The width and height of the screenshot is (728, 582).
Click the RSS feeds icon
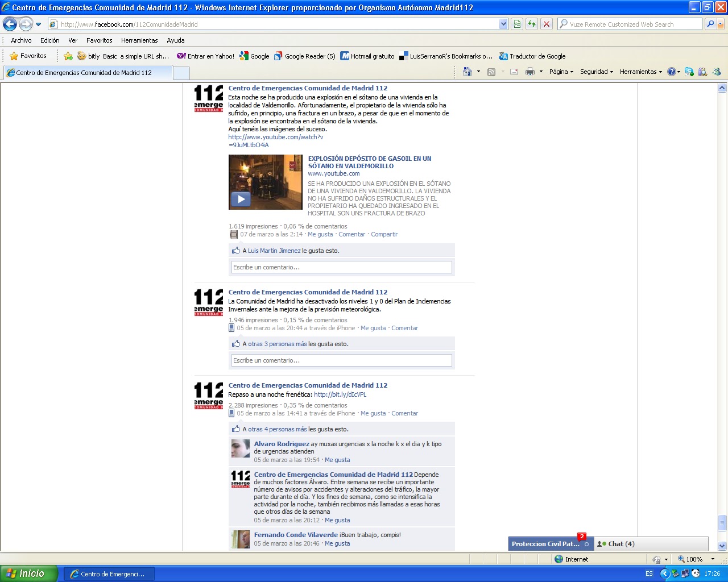[x=491, y=72]
